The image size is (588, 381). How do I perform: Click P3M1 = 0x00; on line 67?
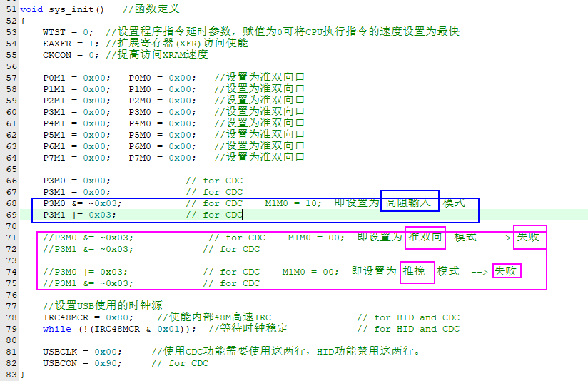pos(76,192)
